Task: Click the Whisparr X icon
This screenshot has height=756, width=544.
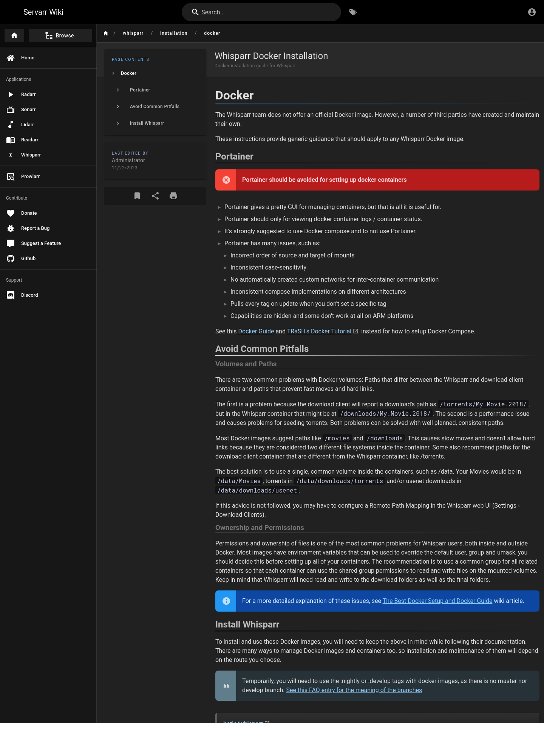Action: [11, 155]
